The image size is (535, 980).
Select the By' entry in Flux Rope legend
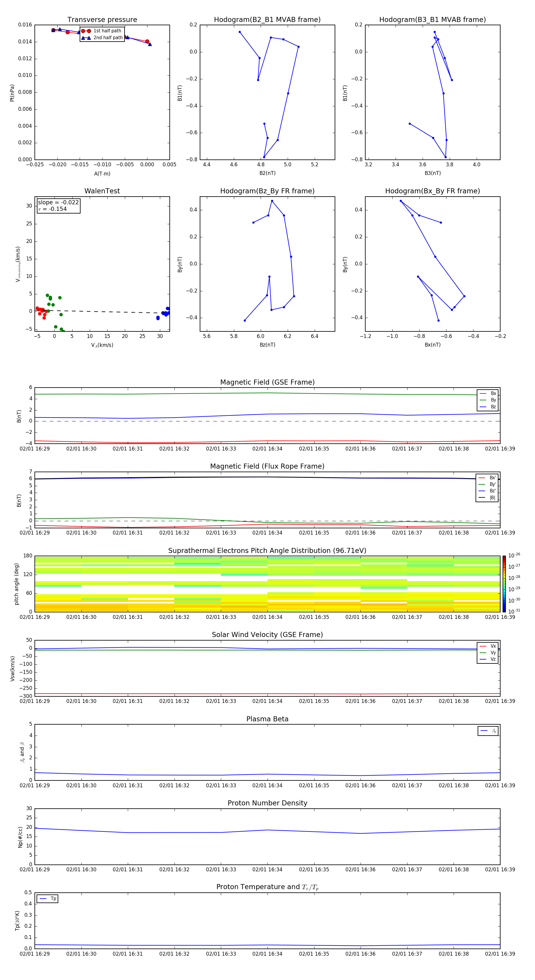point(487,484)
